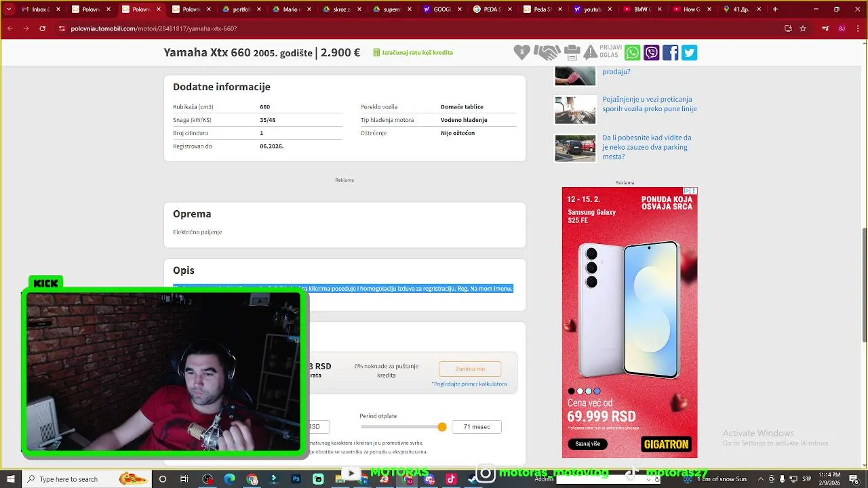868x488 pixels.
Task: Open the tab search dropdown arrow
Action: 8,9
